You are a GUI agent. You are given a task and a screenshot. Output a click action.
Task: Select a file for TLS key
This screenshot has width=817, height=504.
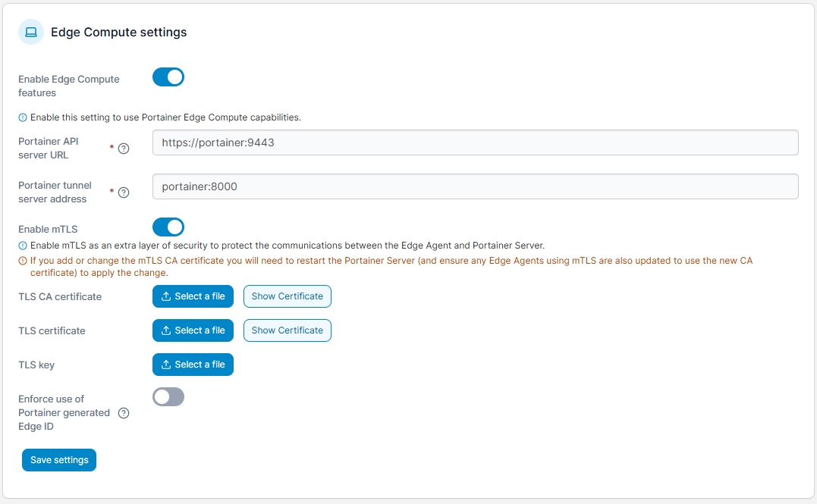point(193,365)
